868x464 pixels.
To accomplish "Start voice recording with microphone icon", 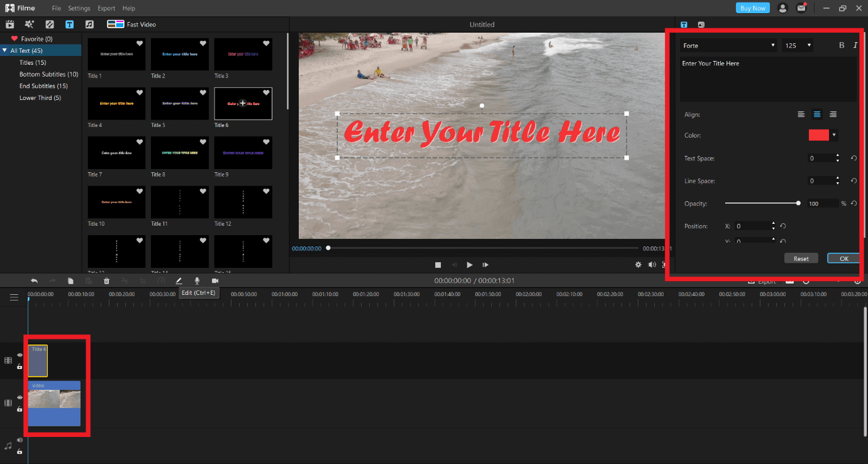I will click(197, 281).
